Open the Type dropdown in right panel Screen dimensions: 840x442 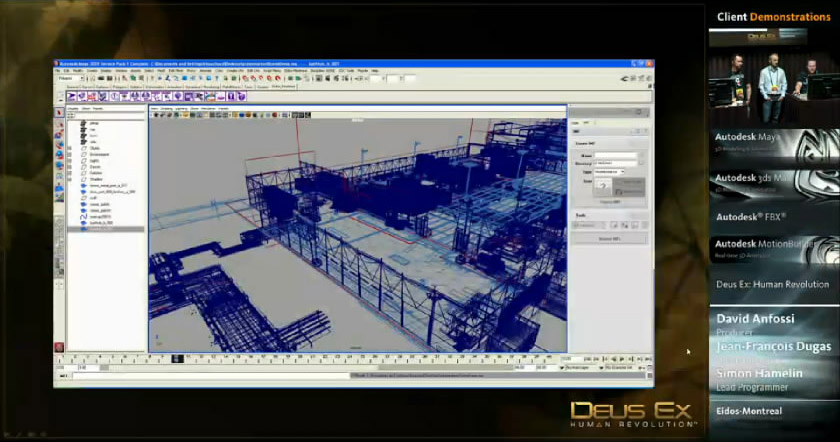[x=608, y=171]
